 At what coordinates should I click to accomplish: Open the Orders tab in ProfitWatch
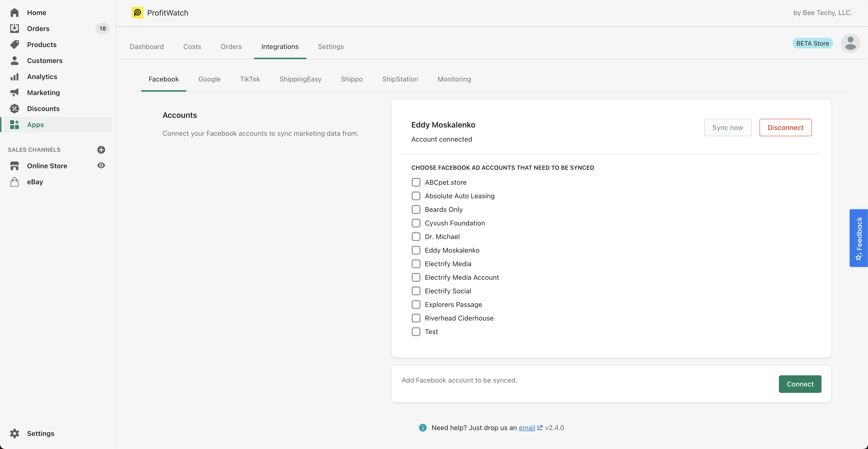coord(231,47)
